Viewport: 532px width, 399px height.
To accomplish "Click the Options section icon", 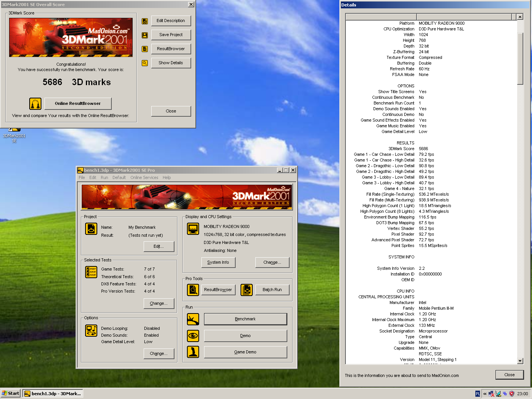I will click(x=91, y=331).
